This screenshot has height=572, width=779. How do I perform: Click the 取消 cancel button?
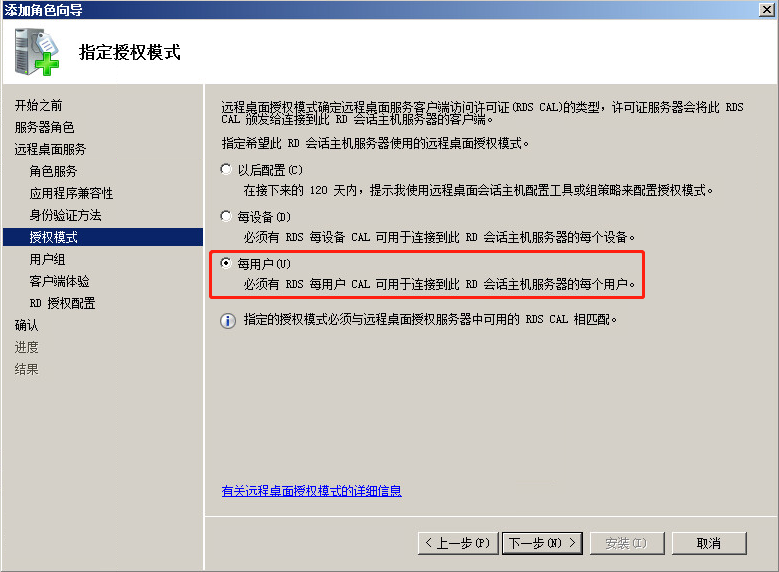tap(709, 543)
